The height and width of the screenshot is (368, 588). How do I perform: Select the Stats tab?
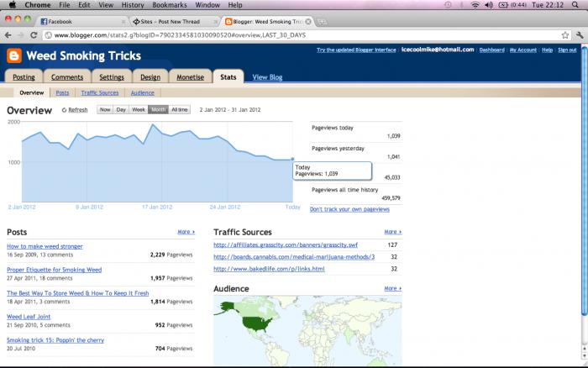(228, 77)
